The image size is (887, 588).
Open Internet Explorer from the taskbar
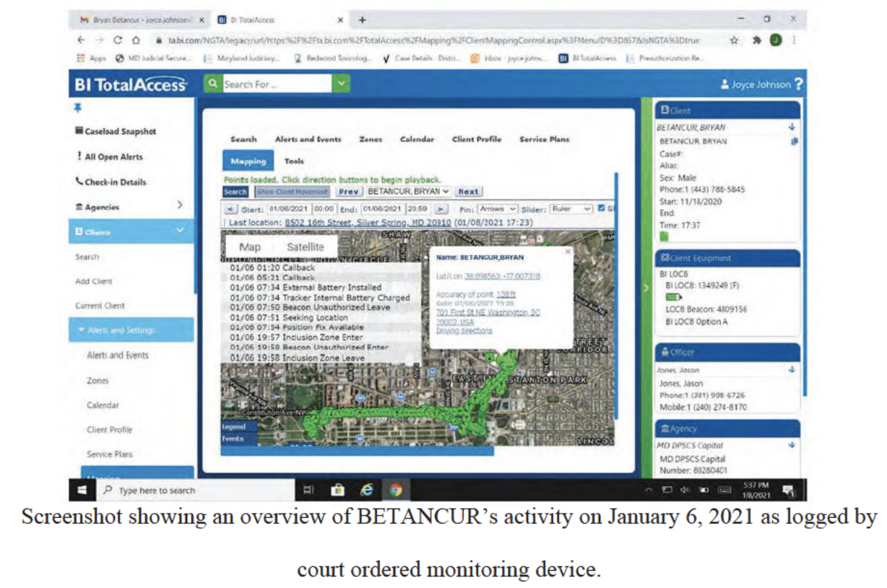(366, 490)
